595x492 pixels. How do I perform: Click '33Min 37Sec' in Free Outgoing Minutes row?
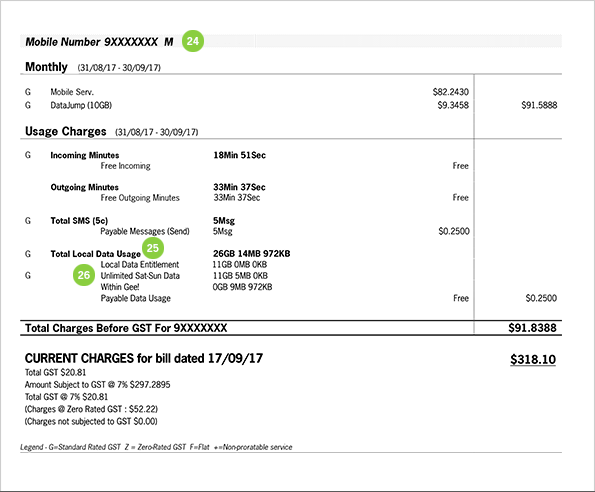click(236, 198)
